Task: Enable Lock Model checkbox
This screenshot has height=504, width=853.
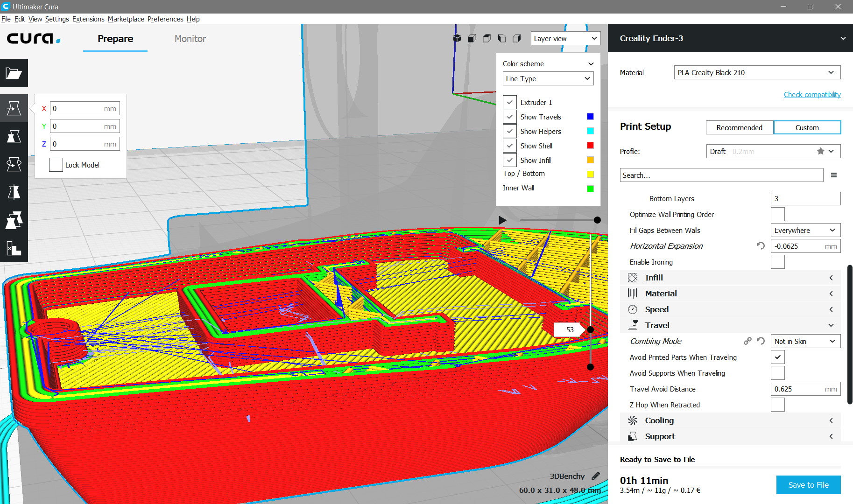Action: [x=56, y=164]
